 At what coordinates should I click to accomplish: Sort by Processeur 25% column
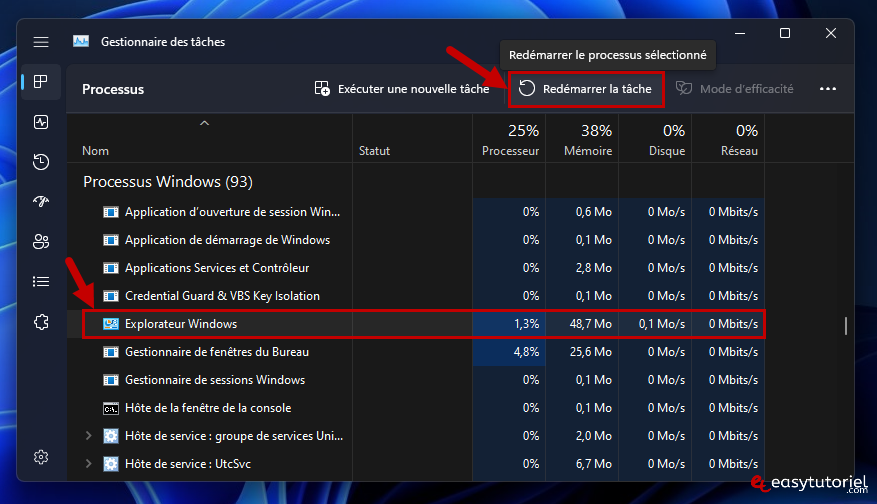[x=510, y=140]
